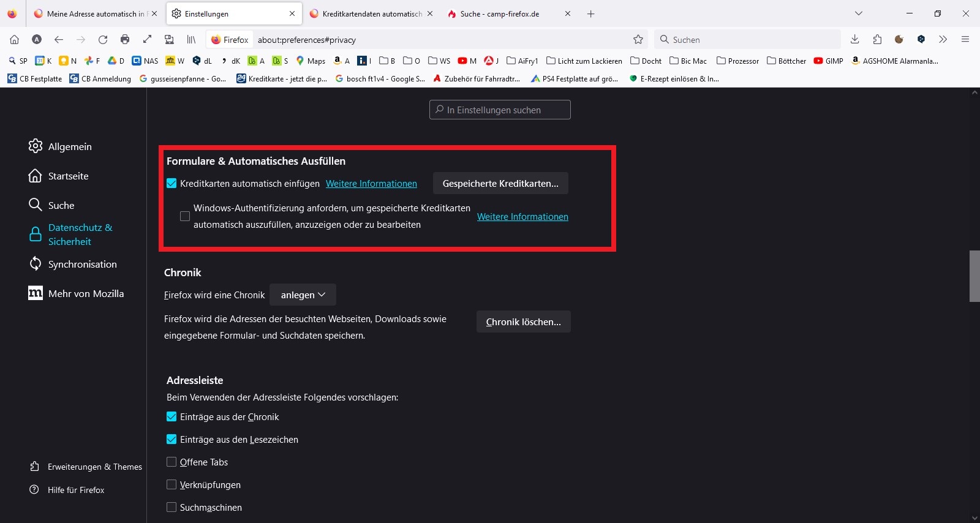Click the extensions puzzle icon in the toolbar
This screenshot has width=980, height=523.
click(877, 40)
